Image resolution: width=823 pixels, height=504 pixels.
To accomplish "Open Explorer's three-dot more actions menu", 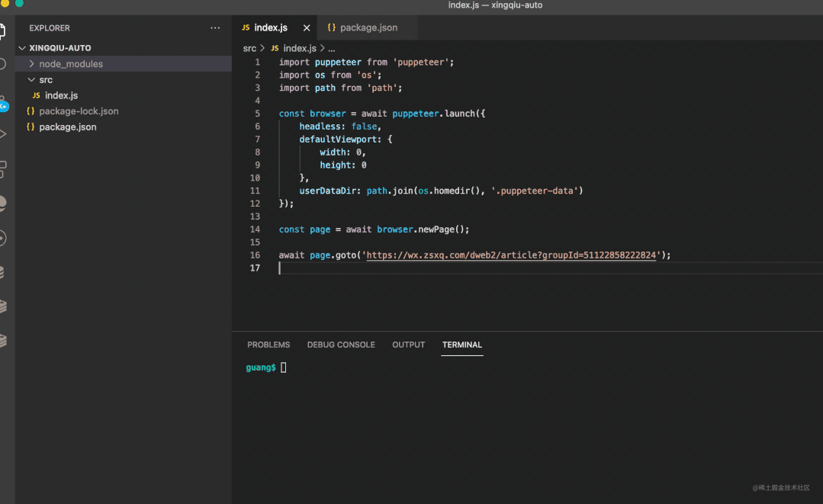I will [x=215, y=27].
